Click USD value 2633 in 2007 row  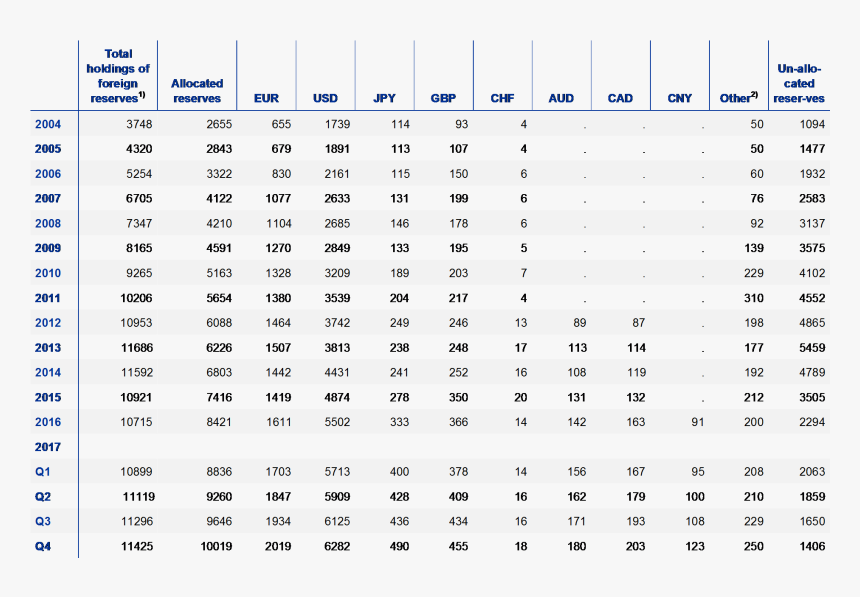[337, 199]
